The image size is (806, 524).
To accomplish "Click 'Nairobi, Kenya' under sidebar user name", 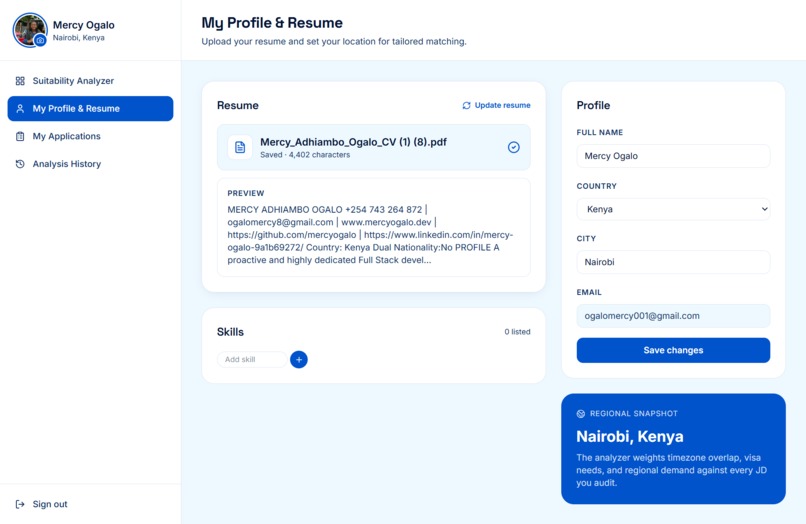I will (79, 38).
